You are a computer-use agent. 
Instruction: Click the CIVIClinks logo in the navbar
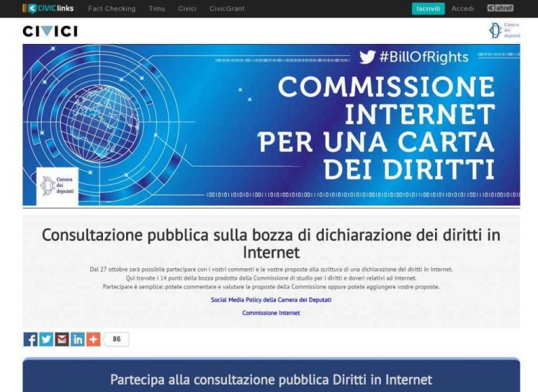48,8
